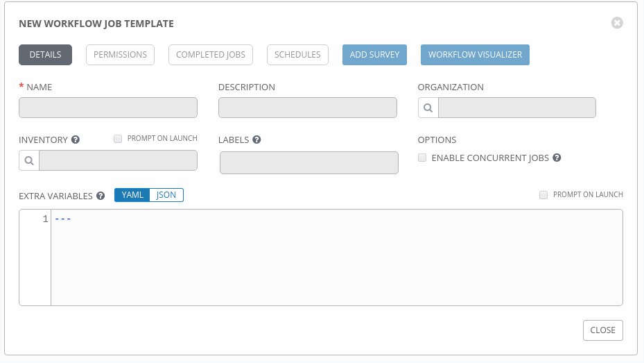644x363 pixels.
Task: Open the Schedules tab
Action: pyautogui.click(x=298, y=55)
